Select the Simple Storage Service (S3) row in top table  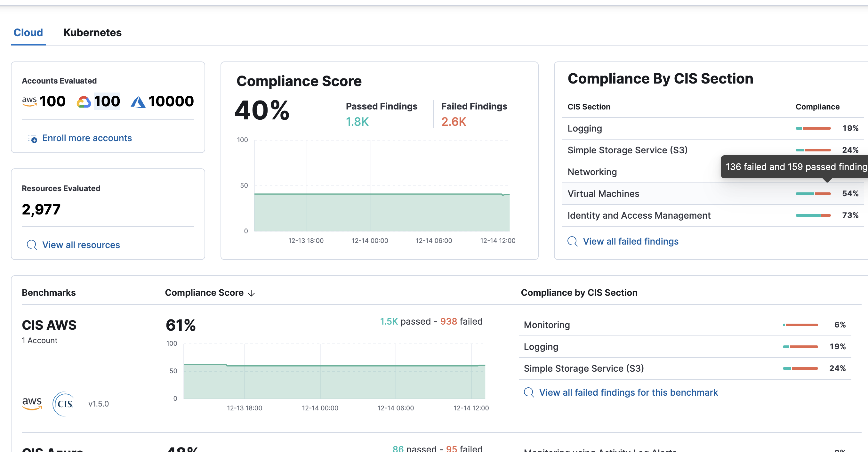click(713, 150)
